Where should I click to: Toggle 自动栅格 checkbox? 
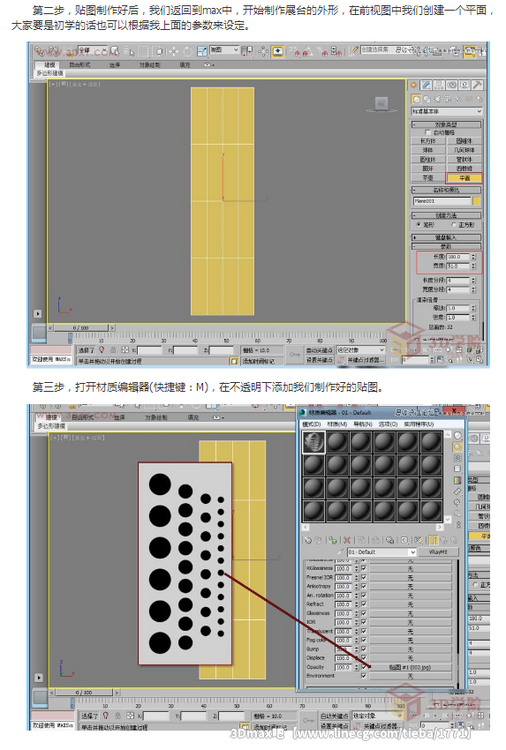427,132
